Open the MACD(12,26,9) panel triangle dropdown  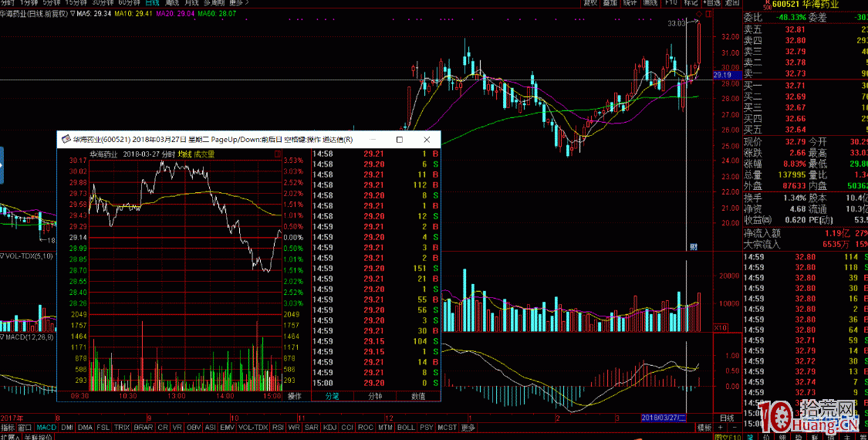tap(2, 337)
